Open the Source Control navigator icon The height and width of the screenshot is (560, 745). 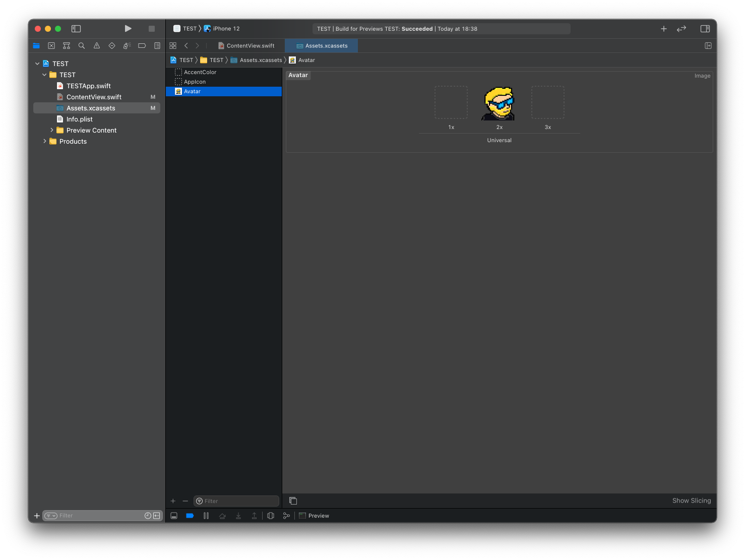[51, 46]
